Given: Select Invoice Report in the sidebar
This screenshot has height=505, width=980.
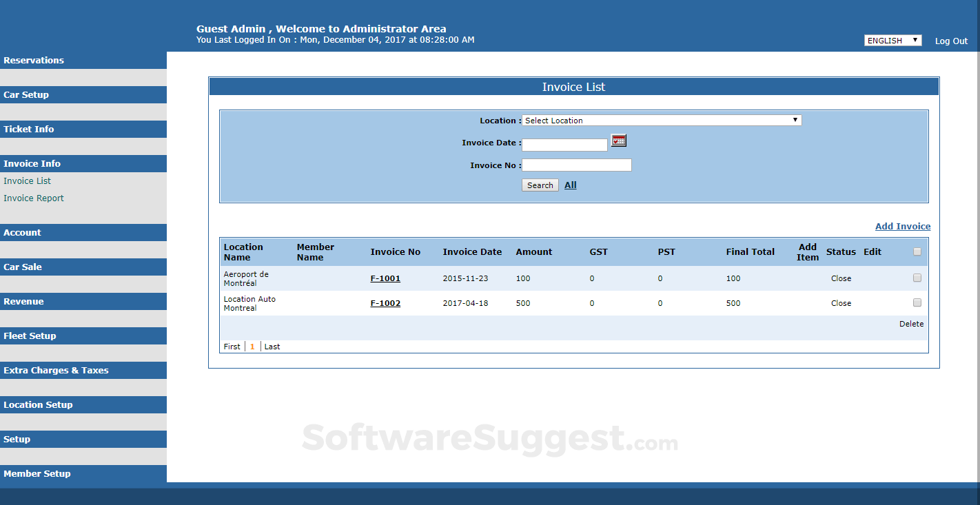Looking at the screenshot, I should [x=33, y=198].
